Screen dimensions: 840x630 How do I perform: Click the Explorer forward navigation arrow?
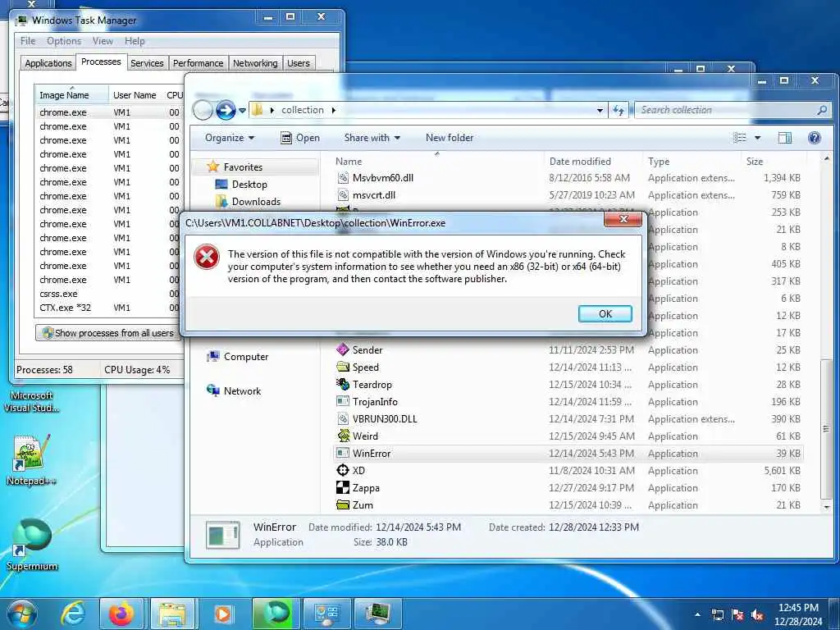pyautogui.click(x=226, y=111)
